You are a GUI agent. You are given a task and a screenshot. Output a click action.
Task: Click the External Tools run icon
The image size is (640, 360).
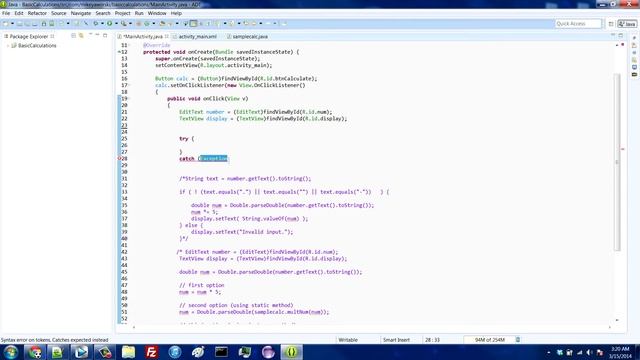point(124,24)
